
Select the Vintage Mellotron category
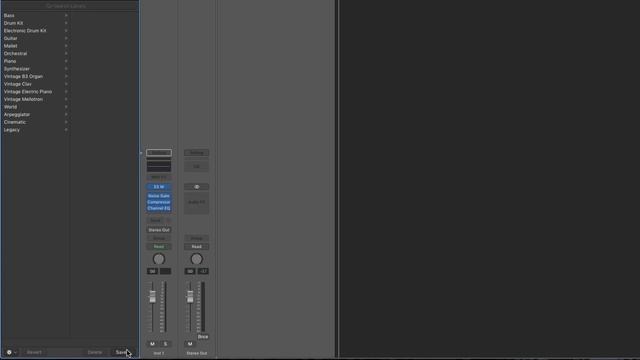(x=23, y=99)
